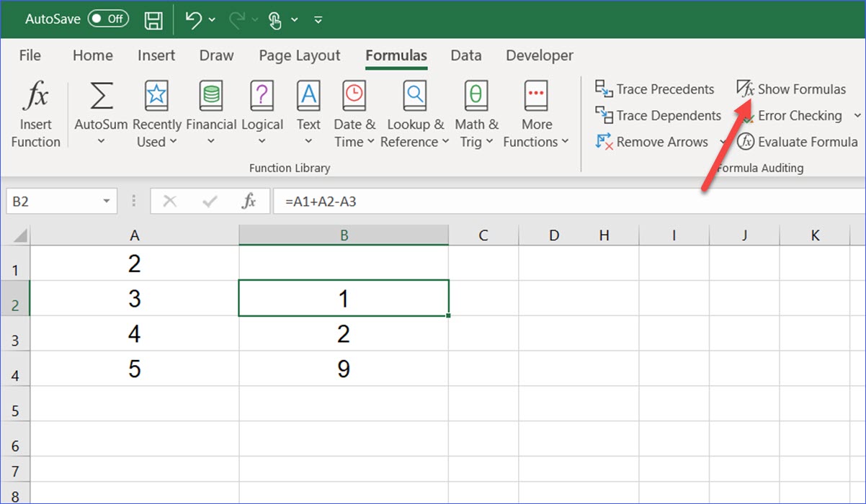The height and width of the screenshot is (504, 866).
Task: Click the Save icon
Action: 153,19
